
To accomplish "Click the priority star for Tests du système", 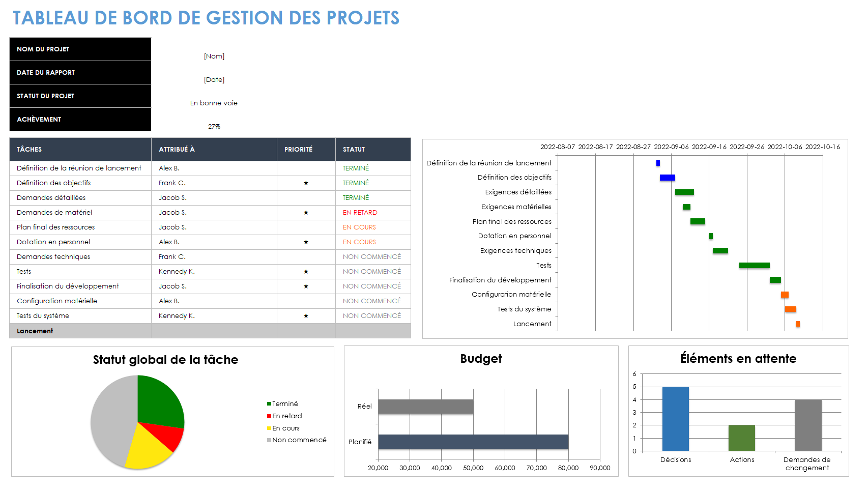I will [306, 315].
